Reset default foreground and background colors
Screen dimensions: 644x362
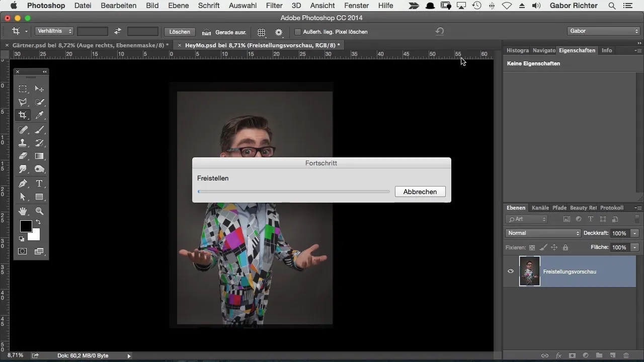[22, 239]
